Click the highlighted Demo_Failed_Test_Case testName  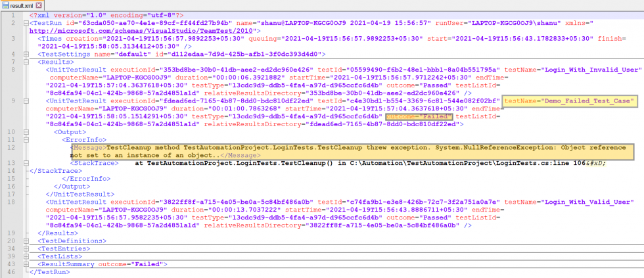[570, 101]
